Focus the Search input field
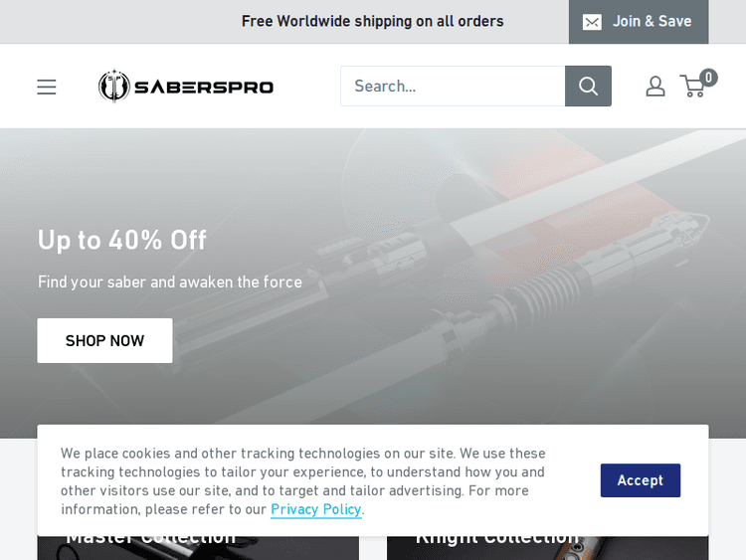This screenshot has width=746, height=560. pyautogui.click(x=453, y=87)
